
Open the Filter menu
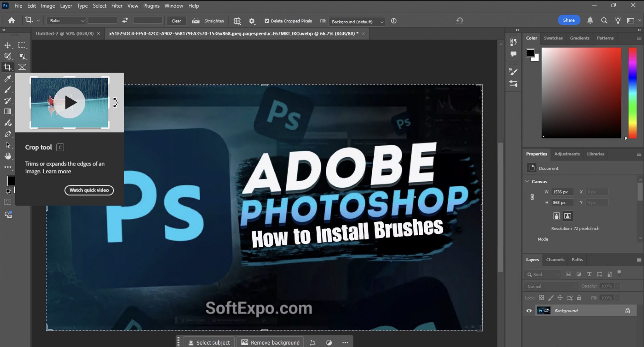pyautogui.click(x=117, y=6)
